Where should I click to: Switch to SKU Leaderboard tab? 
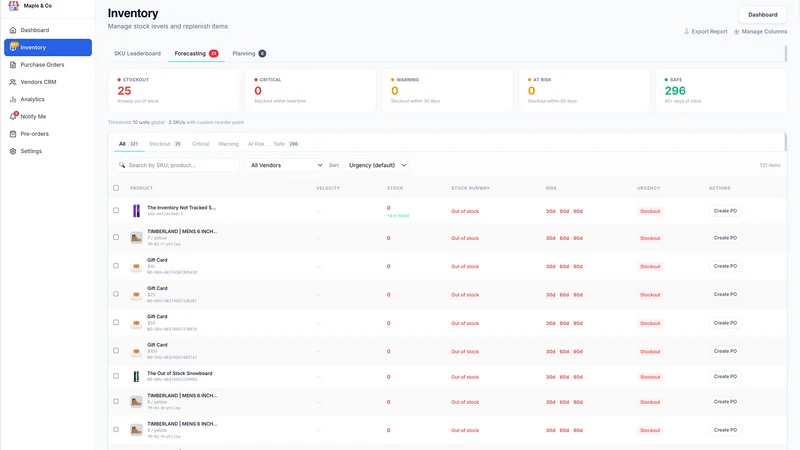137,54
